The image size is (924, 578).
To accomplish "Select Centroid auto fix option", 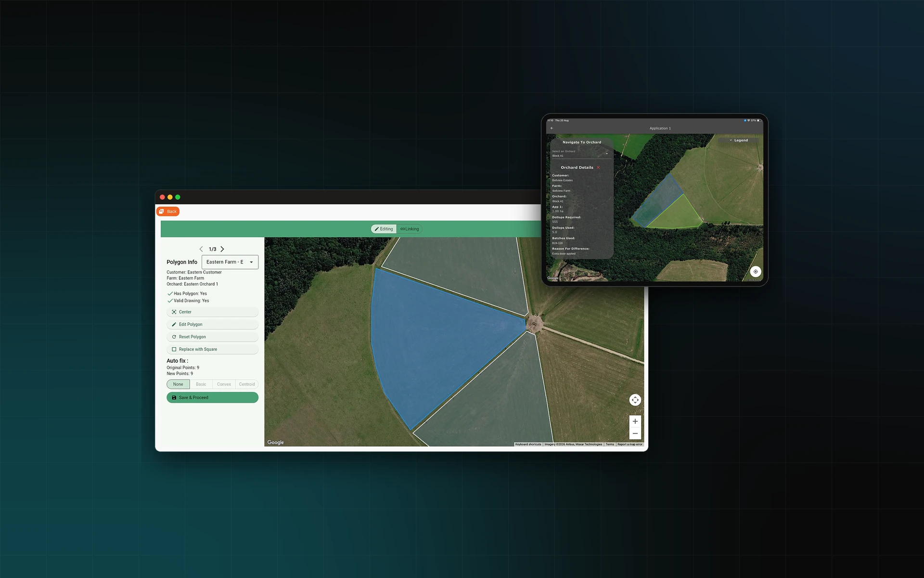I will (247, 384).
